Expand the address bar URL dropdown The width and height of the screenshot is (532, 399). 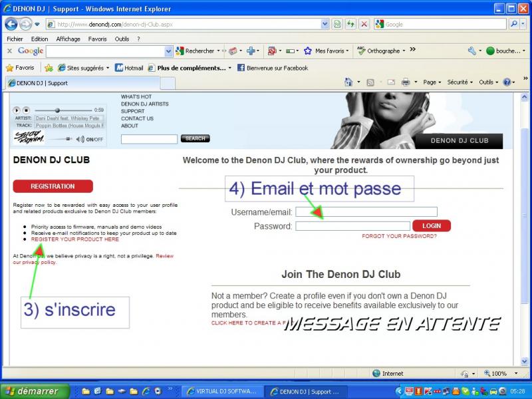(325, 24)
